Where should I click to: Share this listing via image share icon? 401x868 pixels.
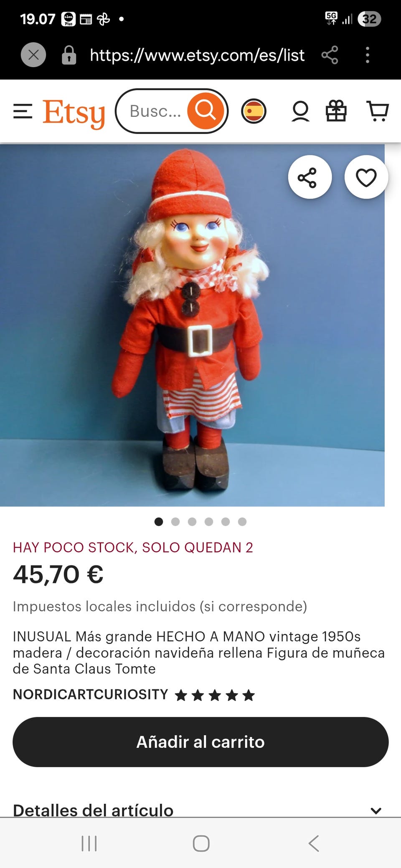tap(310, 177)
